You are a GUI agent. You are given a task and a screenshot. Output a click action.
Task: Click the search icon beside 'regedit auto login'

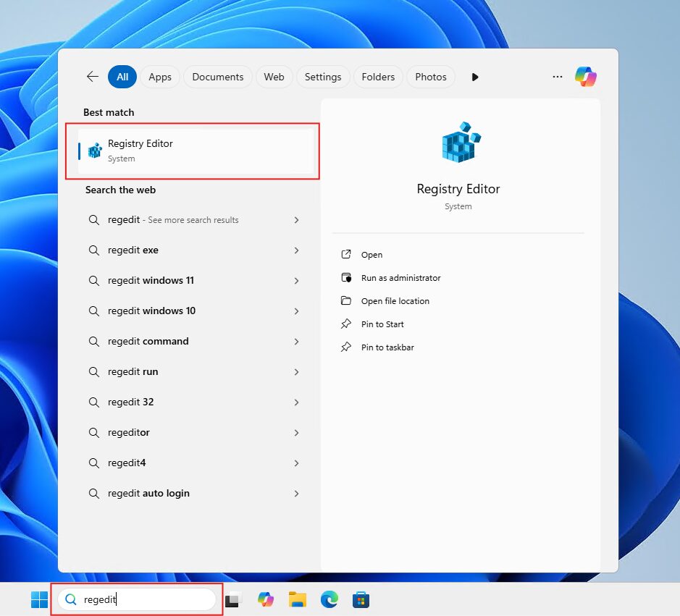tap(93, 493)
